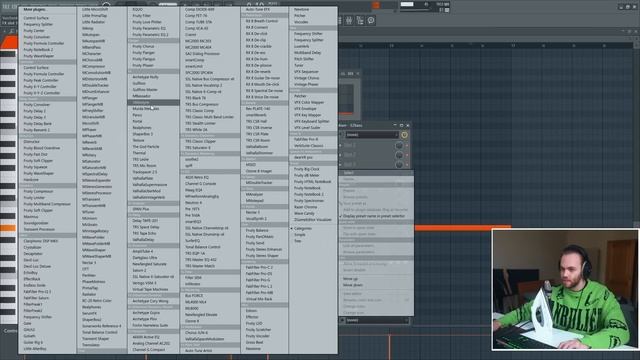Screen dimensions: 640x360
Task: Select Fruity Fast Dist plugin
Action: pyautogui.click(x=36, y=154)
